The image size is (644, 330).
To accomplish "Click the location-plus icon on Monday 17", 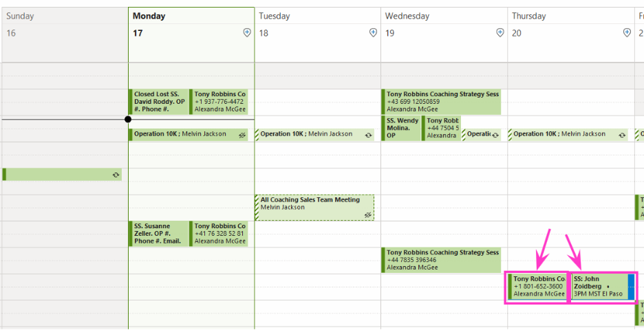I will (247, 33).
